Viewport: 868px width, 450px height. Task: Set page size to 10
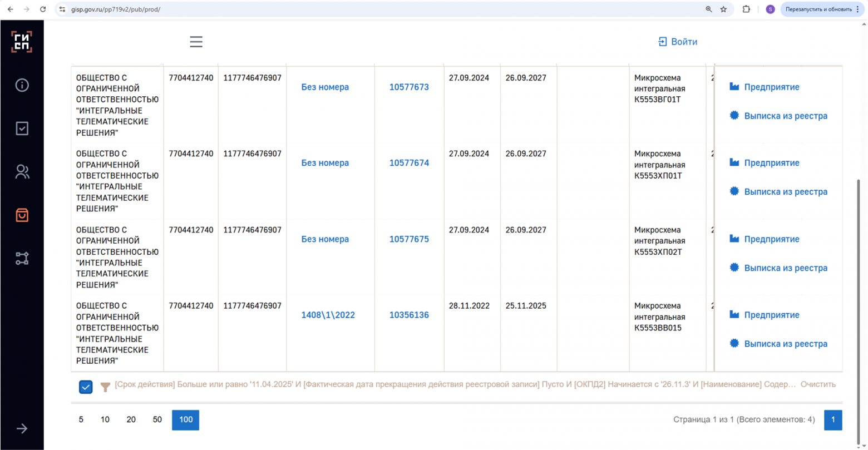(x=105, y=419)
